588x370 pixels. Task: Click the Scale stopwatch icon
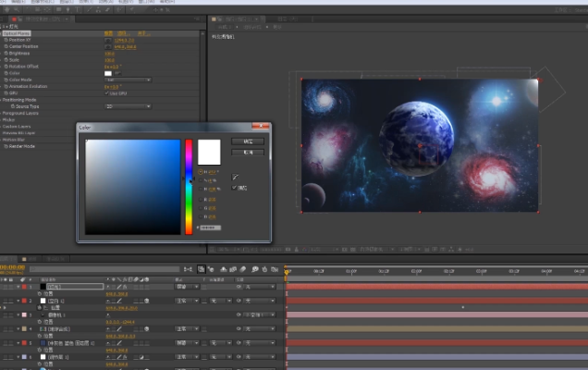pyautogui.click(x=5, y=60)
